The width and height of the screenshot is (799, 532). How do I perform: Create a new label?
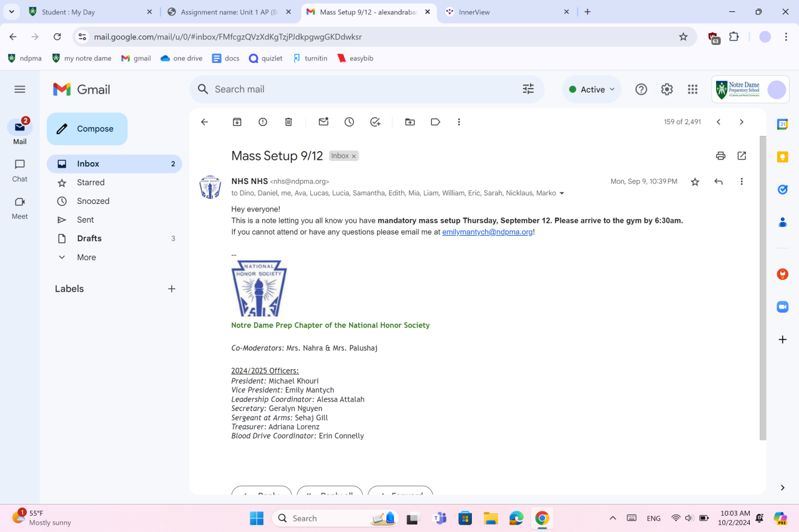(x=172, y=289)
